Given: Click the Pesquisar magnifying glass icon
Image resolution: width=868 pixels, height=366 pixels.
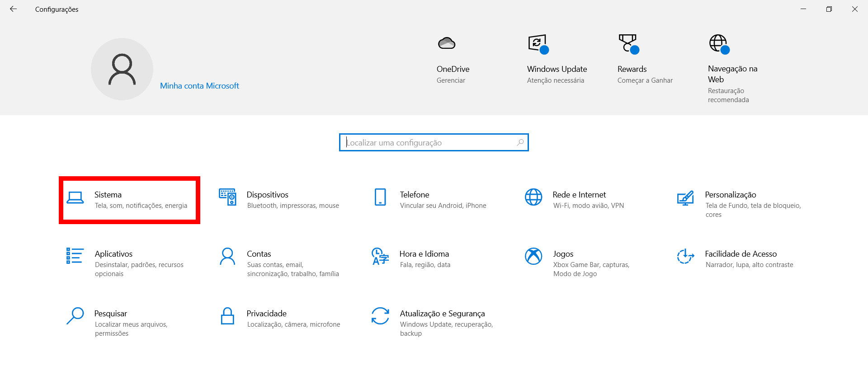Looking at the screenshot, I should coord(75,316).
